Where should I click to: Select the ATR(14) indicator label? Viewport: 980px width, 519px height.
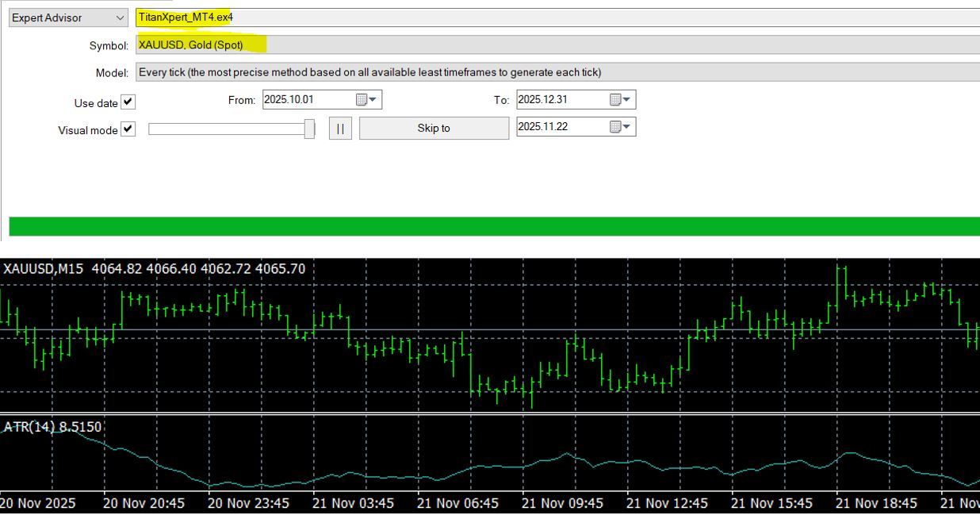(x=53, y=427)
